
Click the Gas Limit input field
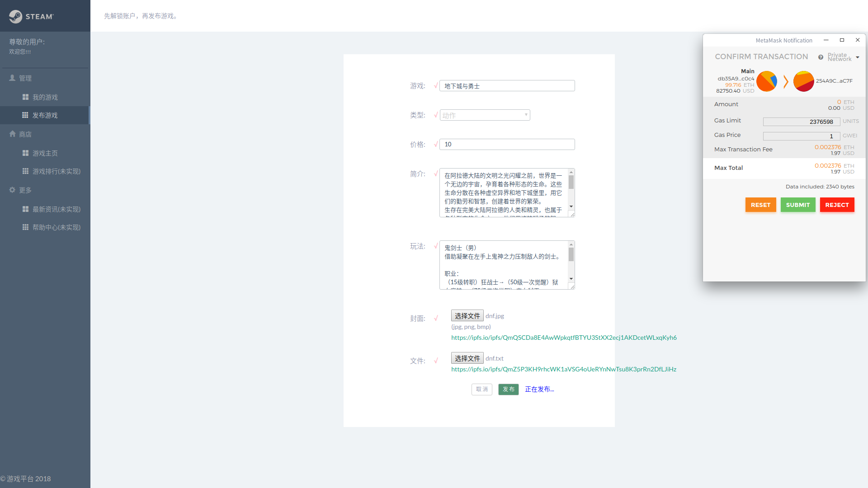(x=801, y=122)
